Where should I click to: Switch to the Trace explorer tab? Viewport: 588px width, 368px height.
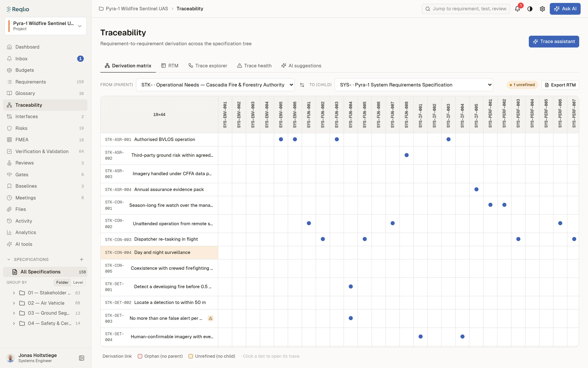point(208,66)
